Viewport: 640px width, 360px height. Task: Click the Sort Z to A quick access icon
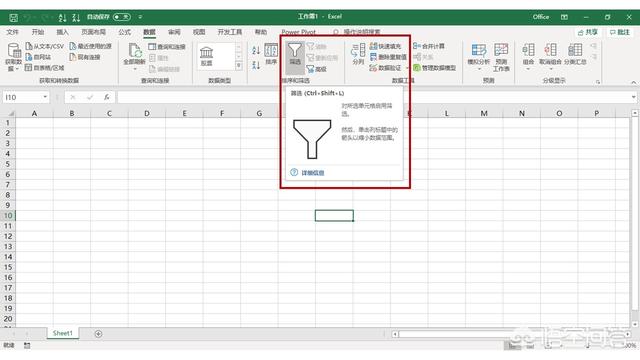tap(76, 18)
